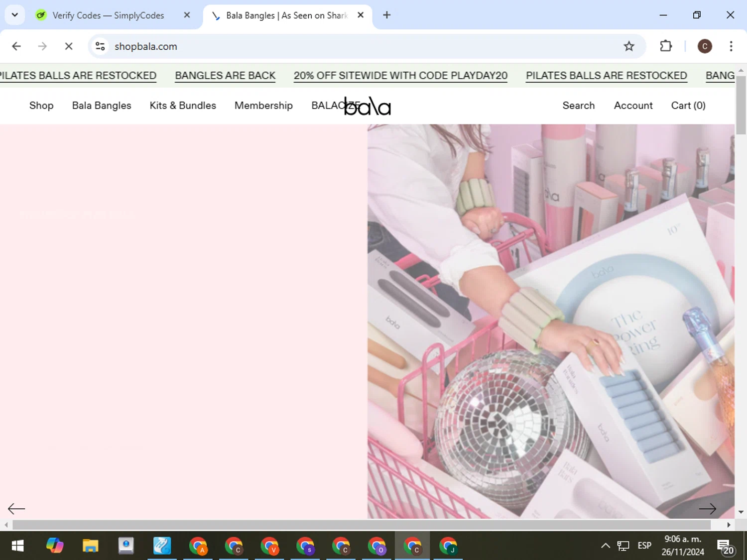Open the tab search dropdown arrow
Image resolution: width=747 pixels, height=560 pixels.
15,15
